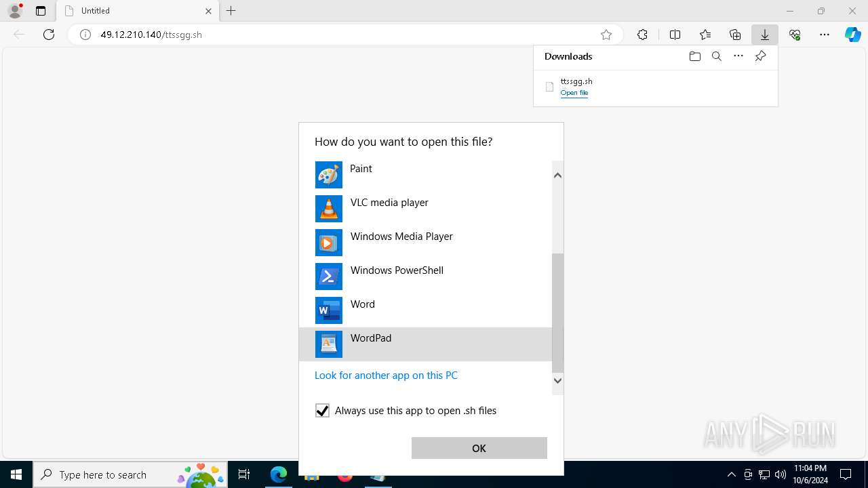
Task: Choose Paint to open the file
Action: tap(425, 175)
